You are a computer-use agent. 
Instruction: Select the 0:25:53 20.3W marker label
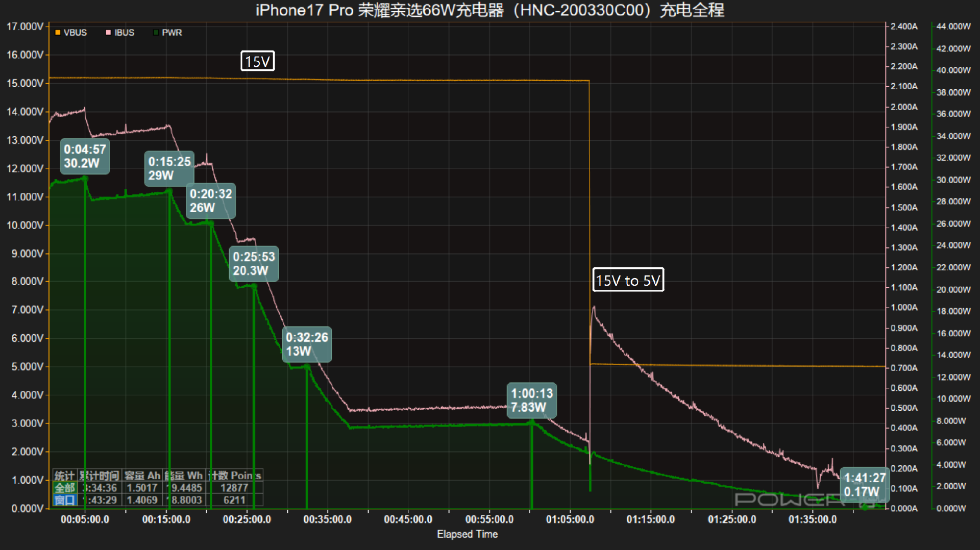coord(254,263)
